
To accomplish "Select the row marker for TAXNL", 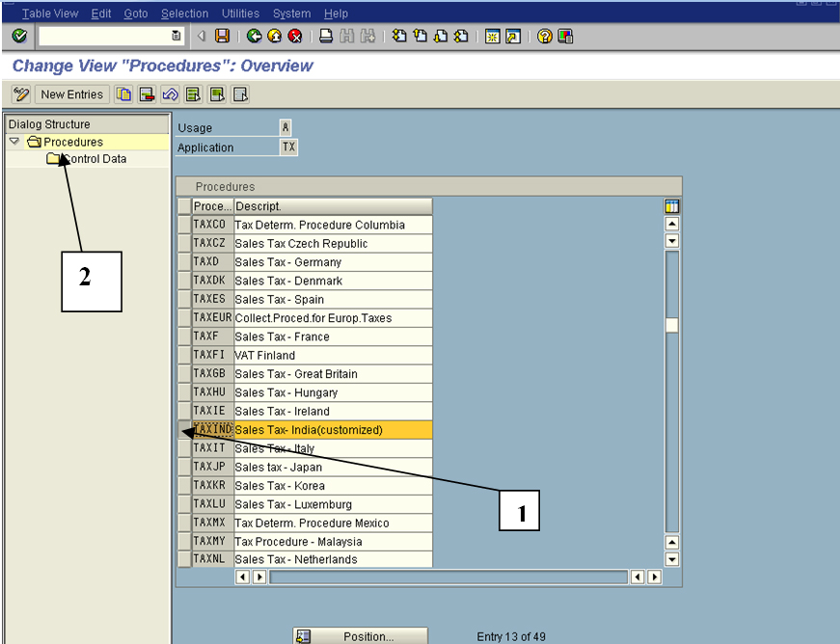I will pyautogui.click(x=184, y=559).
